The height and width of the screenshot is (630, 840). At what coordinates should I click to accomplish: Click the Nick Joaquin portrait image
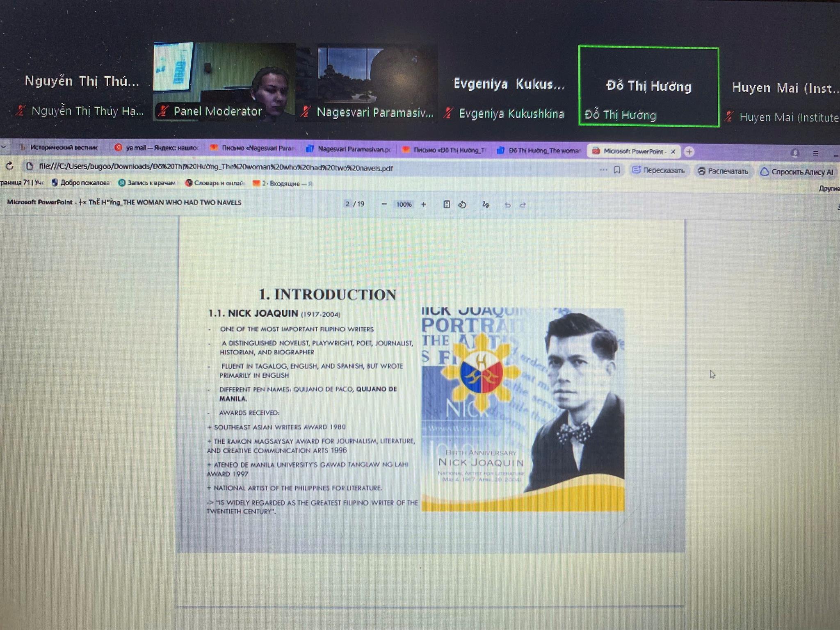tap(523, 409)
